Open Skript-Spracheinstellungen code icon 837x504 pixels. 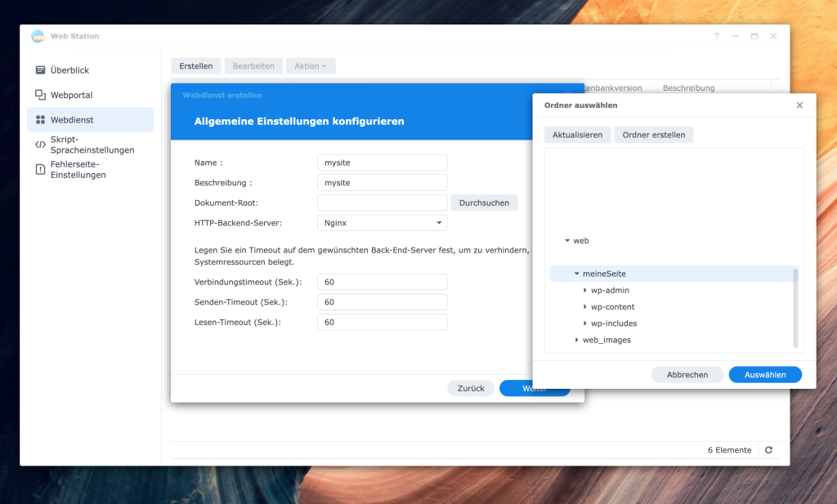point(40,145)
